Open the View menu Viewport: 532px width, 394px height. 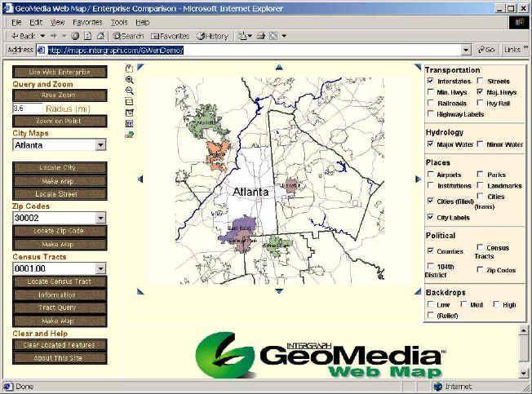57,23
